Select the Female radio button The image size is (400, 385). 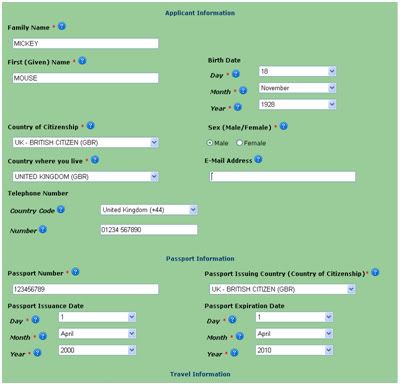(x=239, y=143)
